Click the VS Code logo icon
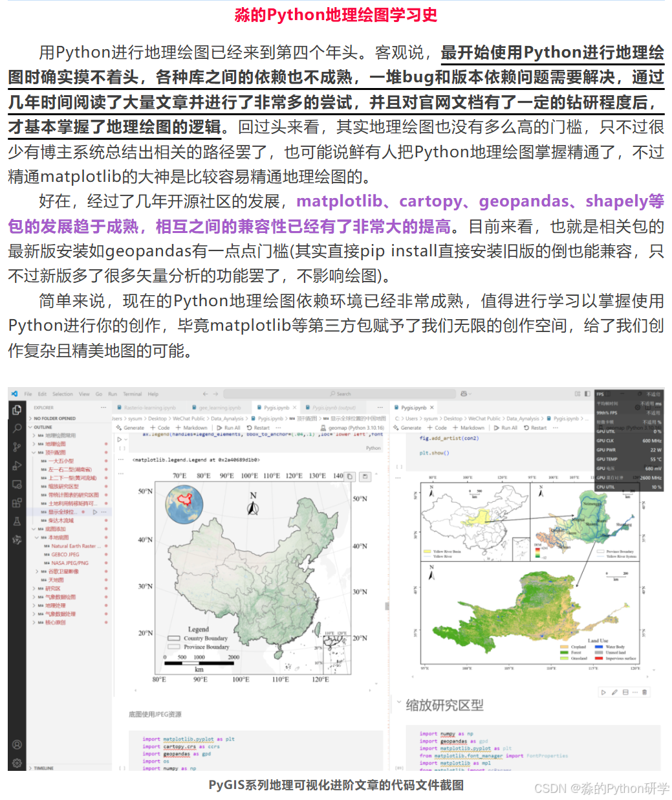 tap(14, 394)
